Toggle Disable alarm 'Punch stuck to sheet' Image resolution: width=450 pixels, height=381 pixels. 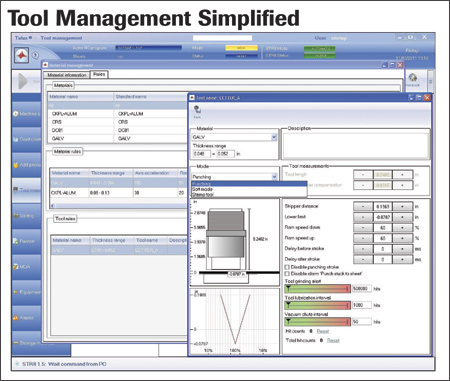point(287,273)
